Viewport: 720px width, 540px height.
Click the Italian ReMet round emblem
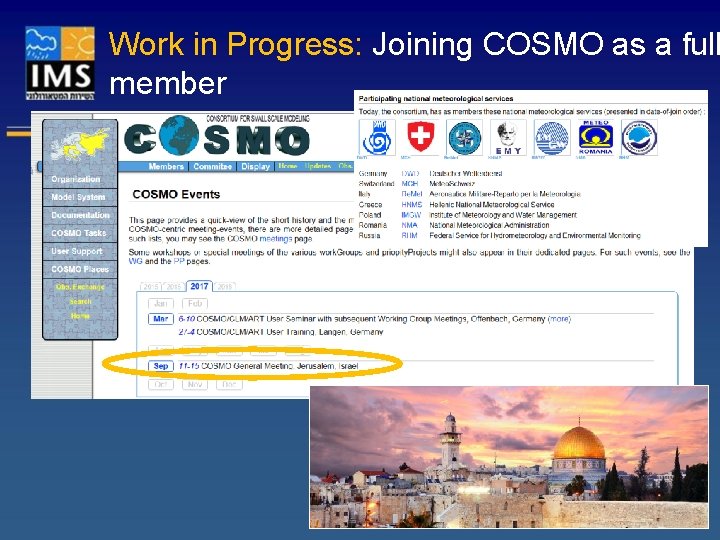(x=464, y=138)
